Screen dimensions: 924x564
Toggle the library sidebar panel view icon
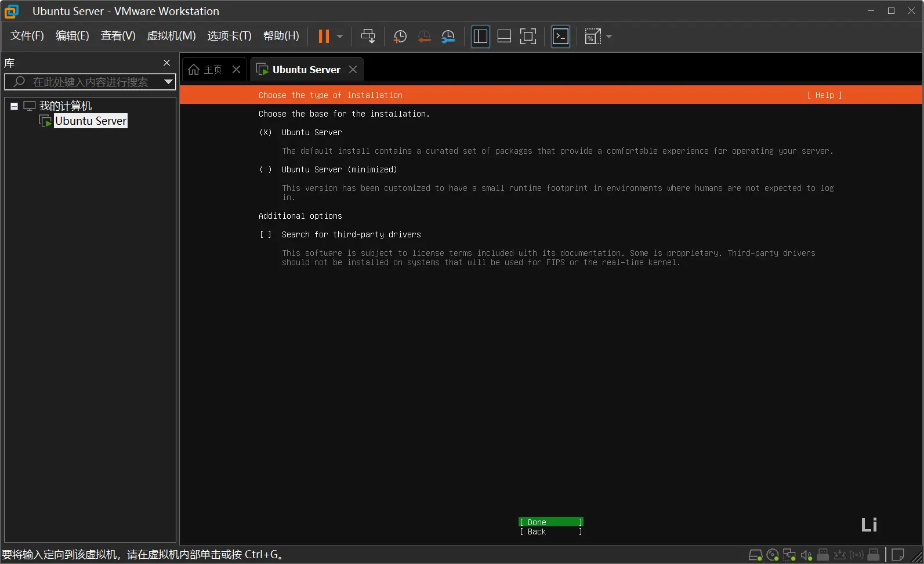pos(480,37)
